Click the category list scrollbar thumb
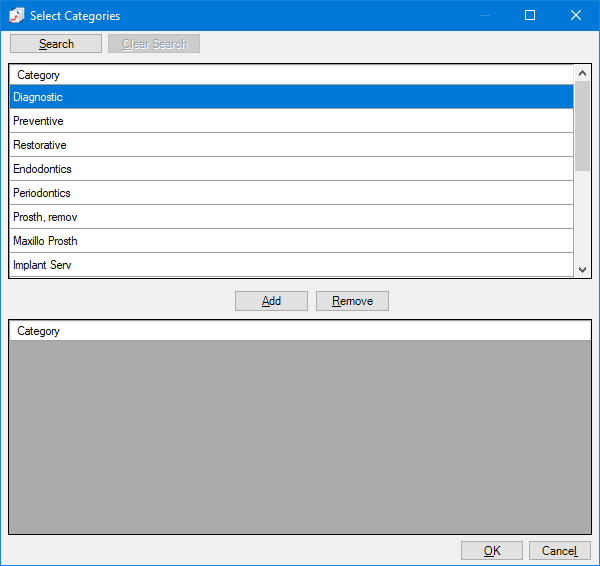The width and height of the screenshot is (600, 566). coord(583,125)
